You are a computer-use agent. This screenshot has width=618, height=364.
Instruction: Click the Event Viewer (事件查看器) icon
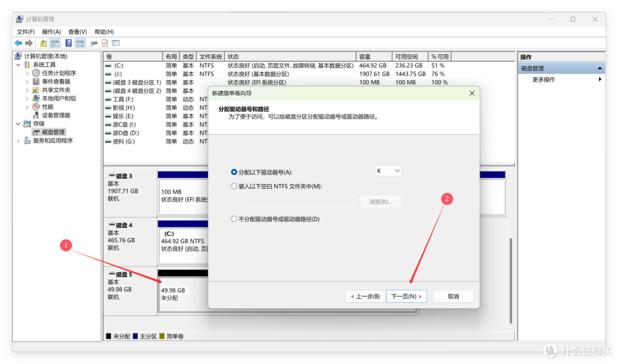point(36,82)
